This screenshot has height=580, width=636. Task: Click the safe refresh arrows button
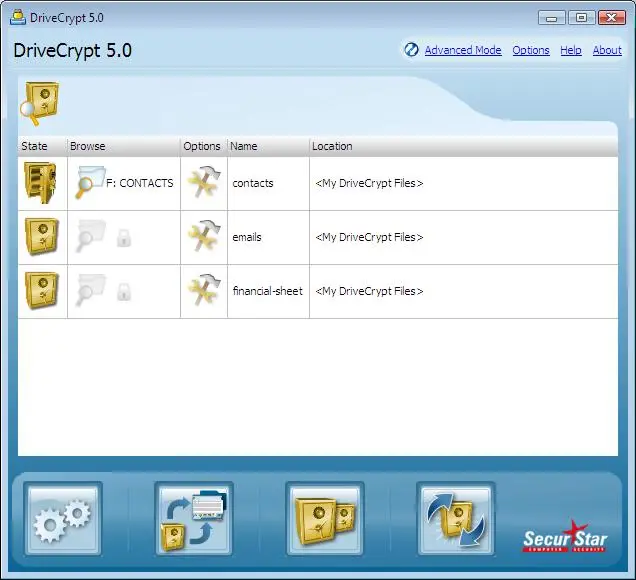456,519
